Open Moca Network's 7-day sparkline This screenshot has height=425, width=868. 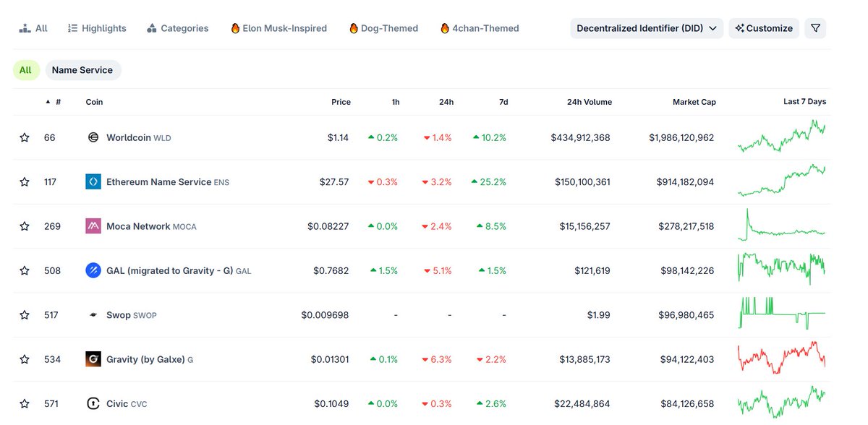[781, 225]
